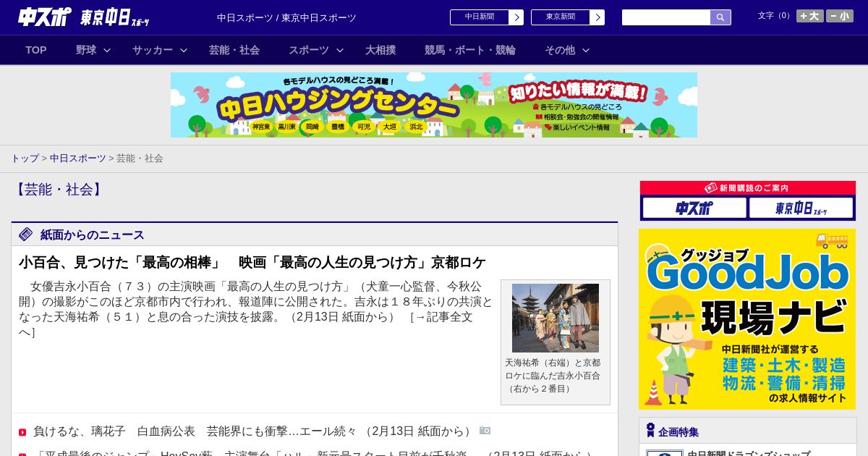The height and width of the screenshot is (456, 868).
Task: Select 競馬・ボート・競輪 in navigation
Action: coord(470,50)
